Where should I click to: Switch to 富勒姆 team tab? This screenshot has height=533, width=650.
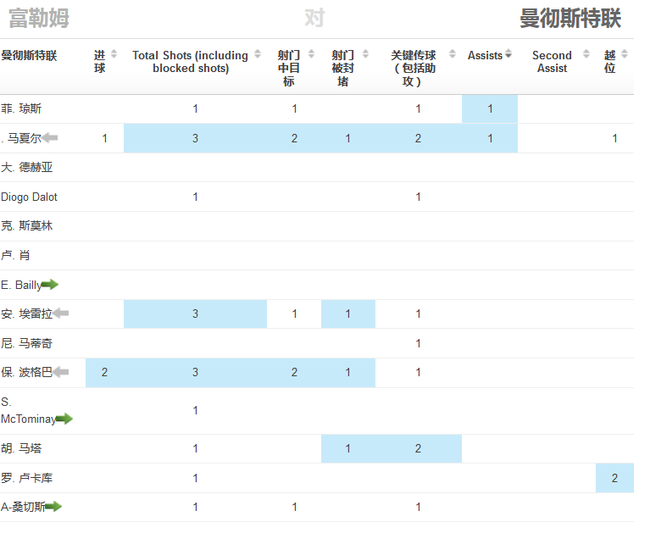(39, 19)
